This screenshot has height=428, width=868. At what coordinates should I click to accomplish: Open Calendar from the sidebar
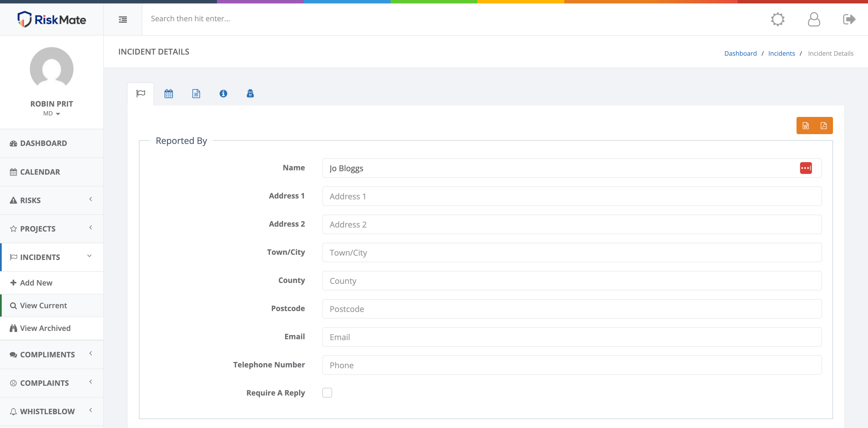point(52,172)
